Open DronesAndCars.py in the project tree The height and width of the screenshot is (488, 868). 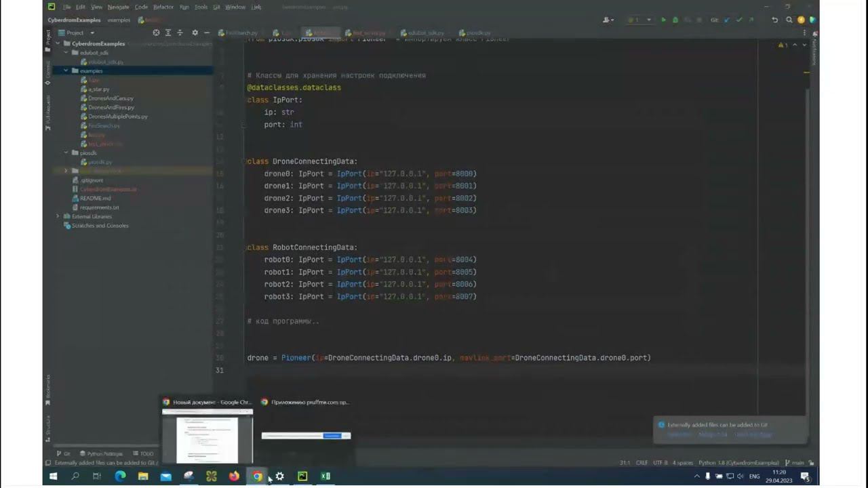pyautogui.click(x=111, y=98)
